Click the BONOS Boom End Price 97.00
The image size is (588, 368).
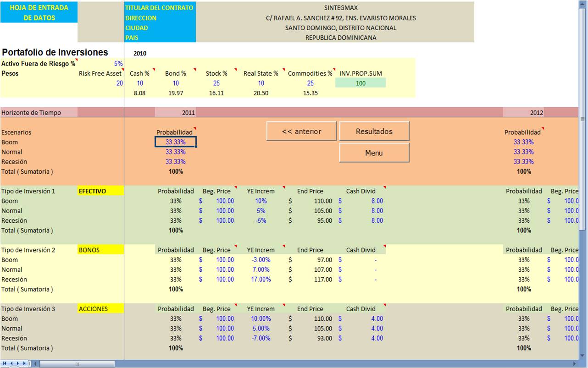pos(310,260)
